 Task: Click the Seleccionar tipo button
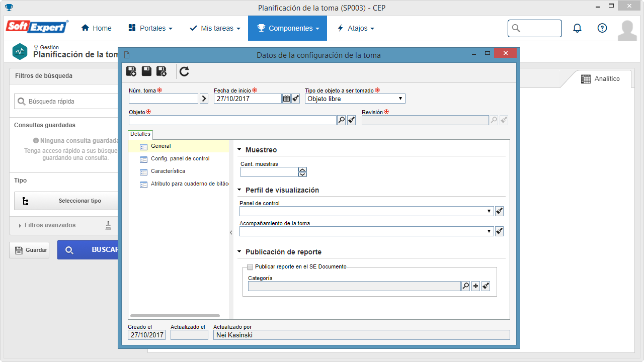click(66, 201)
